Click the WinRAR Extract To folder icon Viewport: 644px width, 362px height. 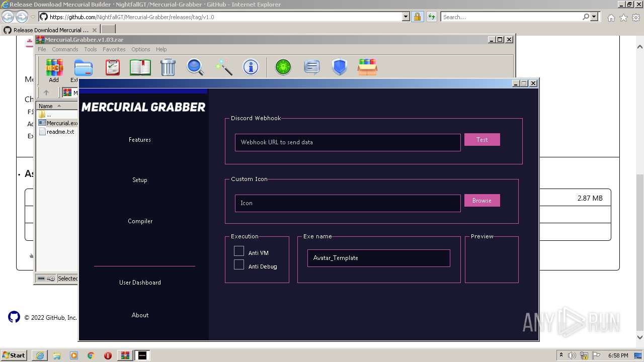(x=83, y=67)
